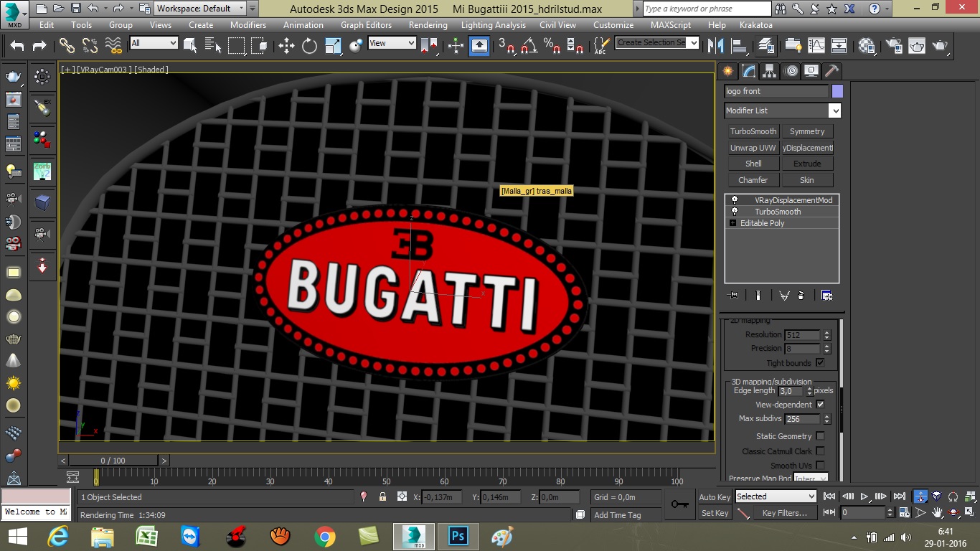Open the reference coordinate system View dropdown
The image size is (980, 551).
click(392, 43)
